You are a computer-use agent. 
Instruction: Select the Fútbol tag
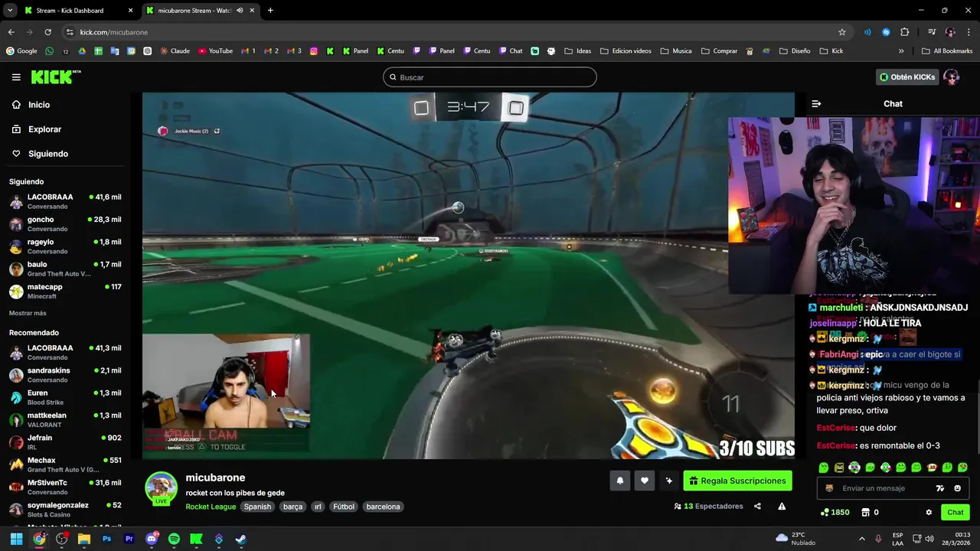pos(344,507)
